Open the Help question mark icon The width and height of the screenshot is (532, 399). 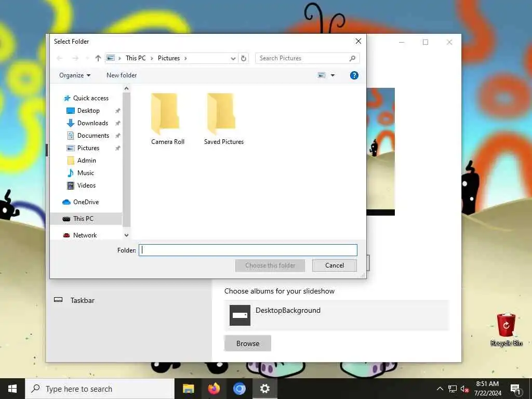(x=354, y=75)
